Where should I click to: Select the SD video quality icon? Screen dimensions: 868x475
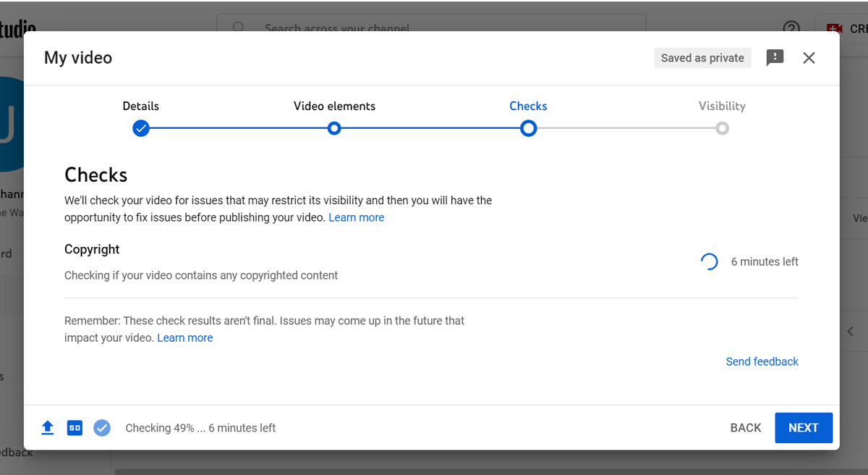point(75,427)
